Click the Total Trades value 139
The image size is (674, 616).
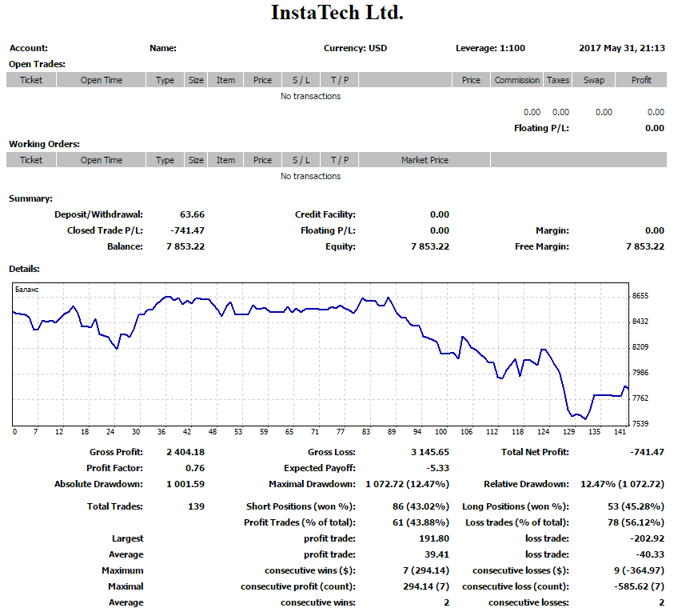tap(196, 506)
